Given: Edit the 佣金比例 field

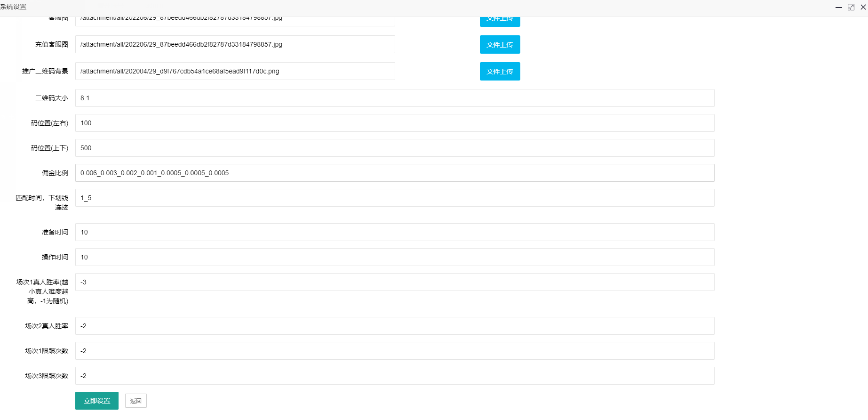Looking at the screenshot, I should point(394,173).
